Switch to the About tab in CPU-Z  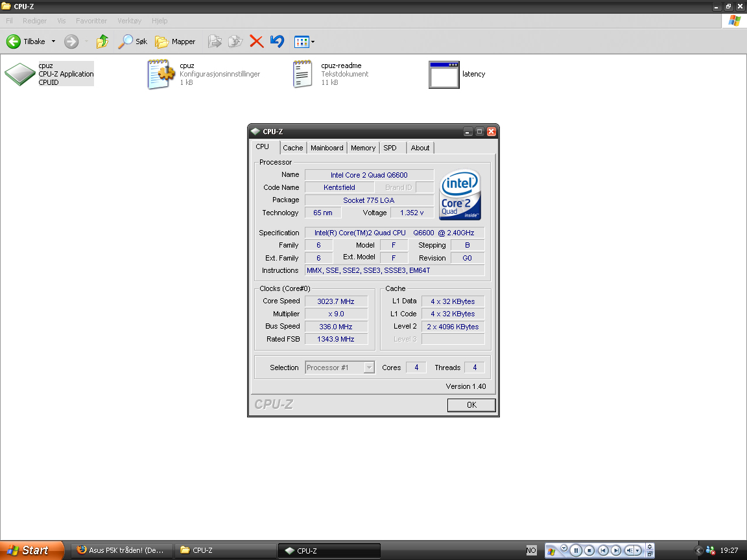tap(420, 148)
